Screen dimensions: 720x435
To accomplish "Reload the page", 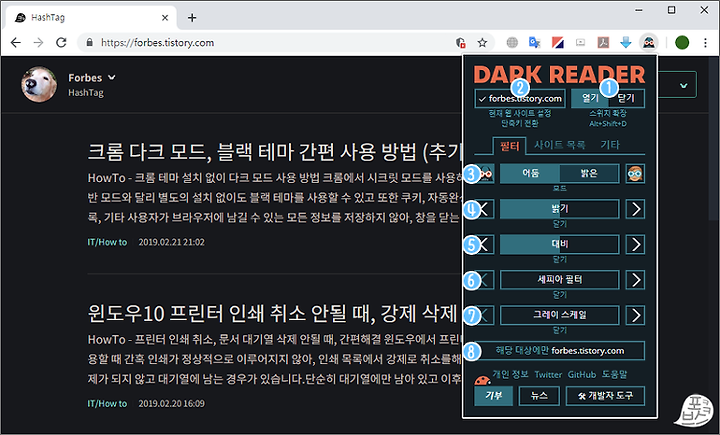I will click(61, 43).
